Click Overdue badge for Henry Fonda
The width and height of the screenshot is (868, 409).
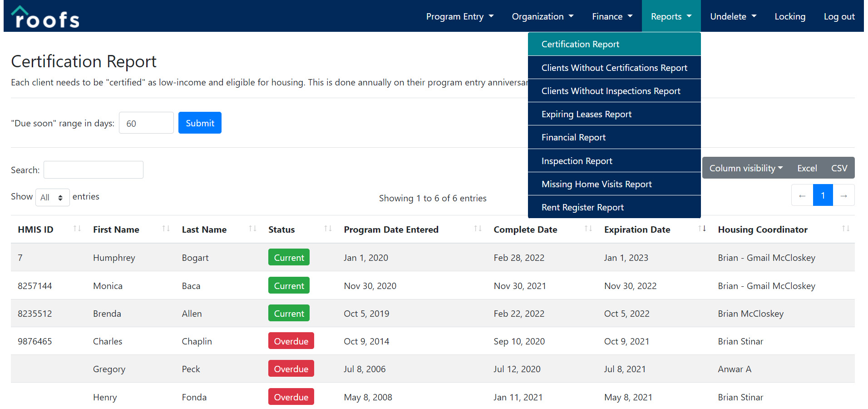(291, 397)
